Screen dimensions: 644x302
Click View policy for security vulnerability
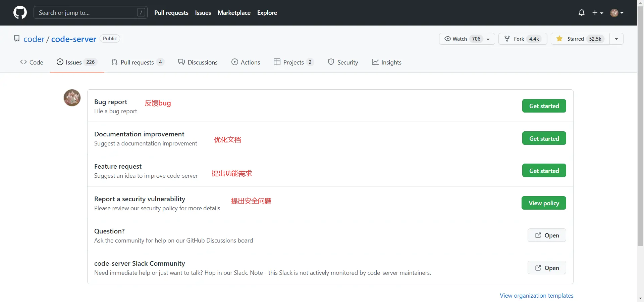coord(544,203)
